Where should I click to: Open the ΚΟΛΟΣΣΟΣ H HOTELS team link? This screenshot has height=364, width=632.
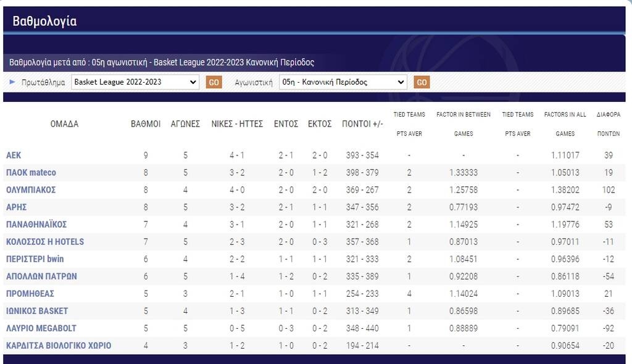pyautogui.click(x=45, y=242)
